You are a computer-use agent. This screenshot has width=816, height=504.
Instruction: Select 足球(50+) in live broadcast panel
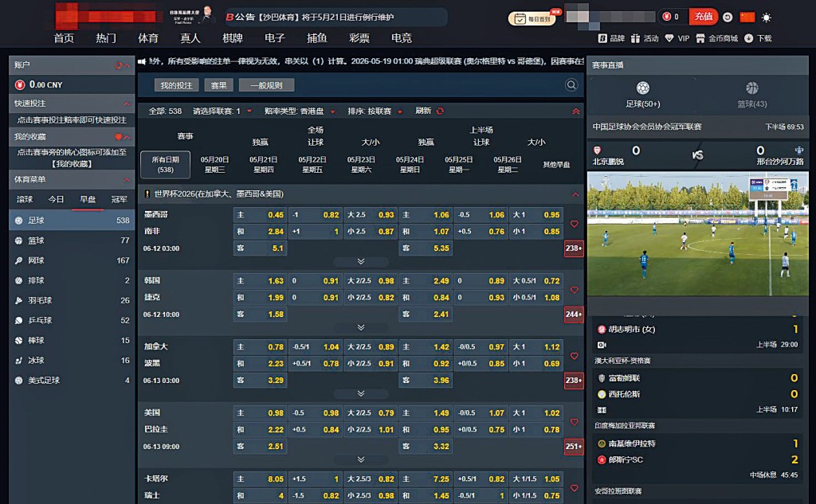click(643, 95)
